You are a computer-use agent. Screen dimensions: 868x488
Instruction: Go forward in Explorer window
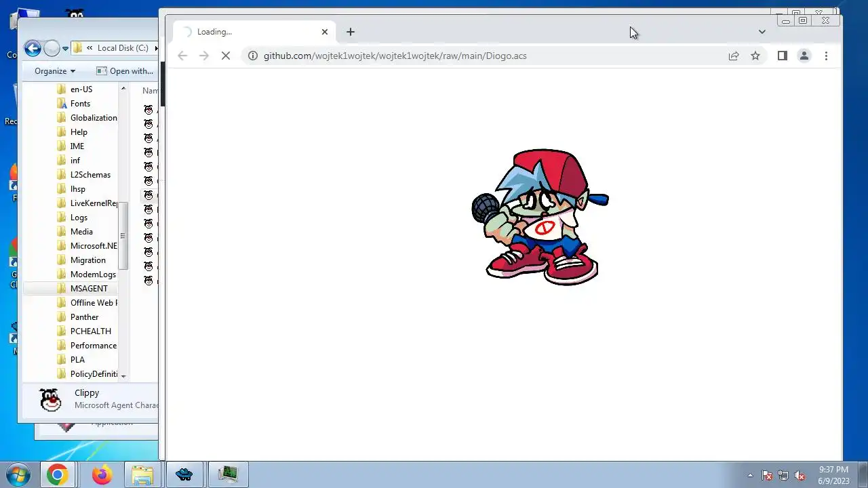[52, 48]
